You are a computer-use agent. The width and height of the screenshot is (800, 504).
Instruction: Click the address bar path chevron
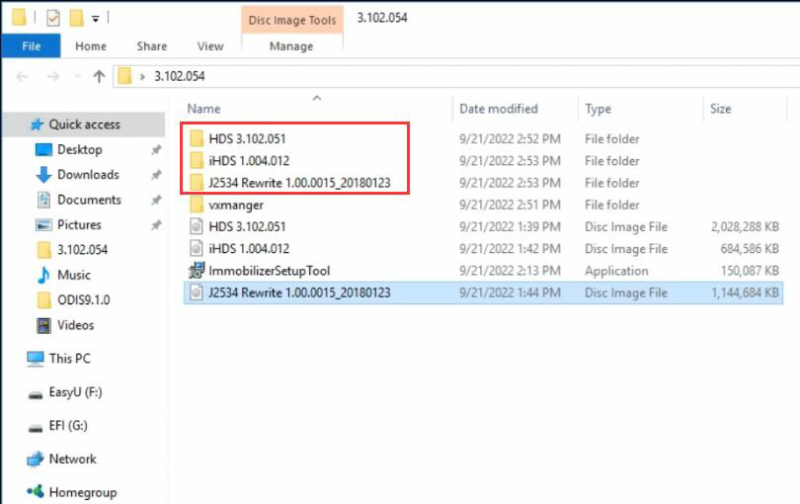(x=142, y=77)
